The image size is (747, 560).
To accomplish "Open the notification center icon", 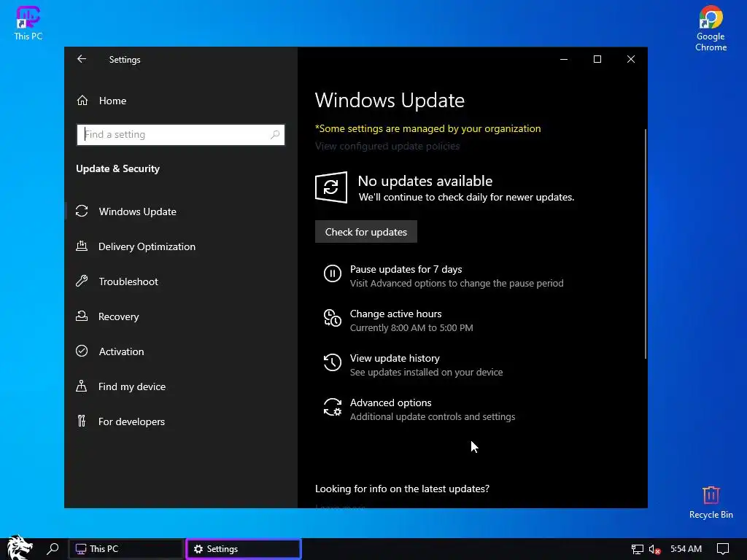I will 723,549.
